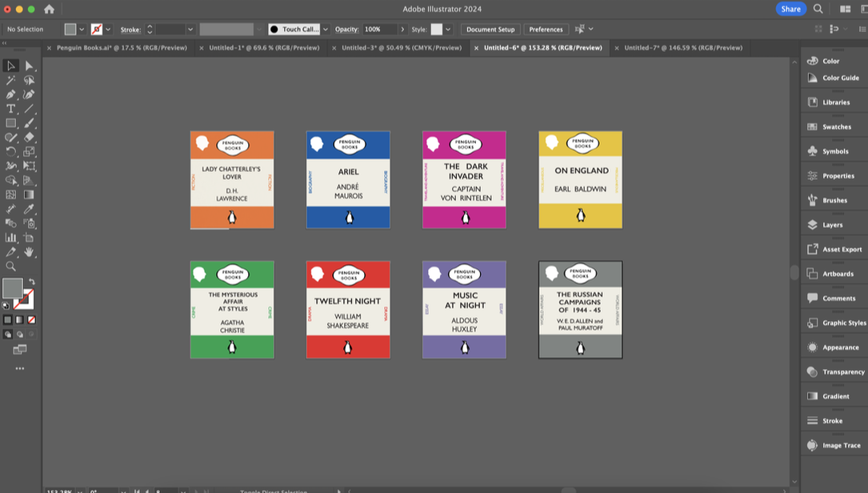Switch to Untitled-7 document tab
The image size is (868, 493).
pos(683,48)
